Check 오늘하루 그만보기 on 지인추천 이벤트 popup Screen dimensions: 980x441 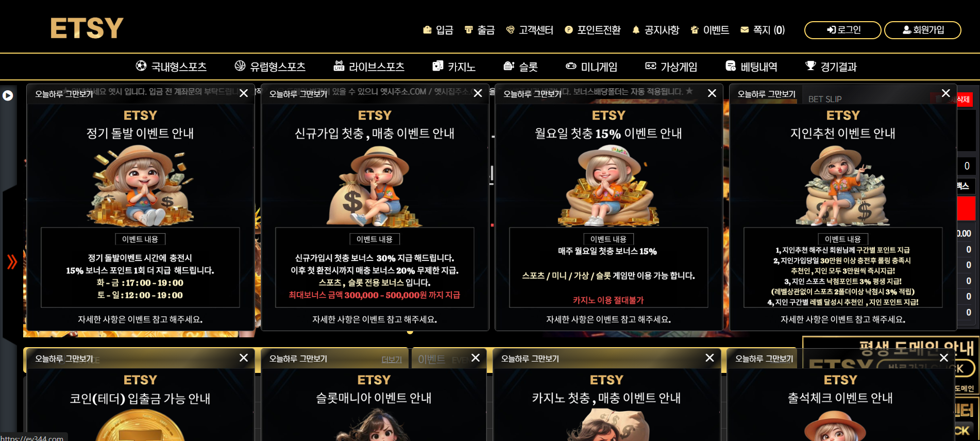pyautogui.click(x=766, y=94)
